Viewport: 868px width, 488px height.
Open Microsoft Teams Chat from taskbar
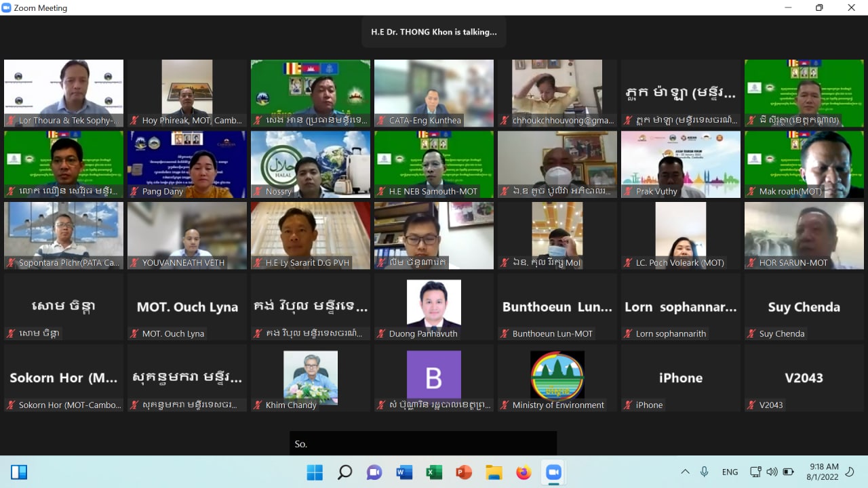(x=374, y=472)
